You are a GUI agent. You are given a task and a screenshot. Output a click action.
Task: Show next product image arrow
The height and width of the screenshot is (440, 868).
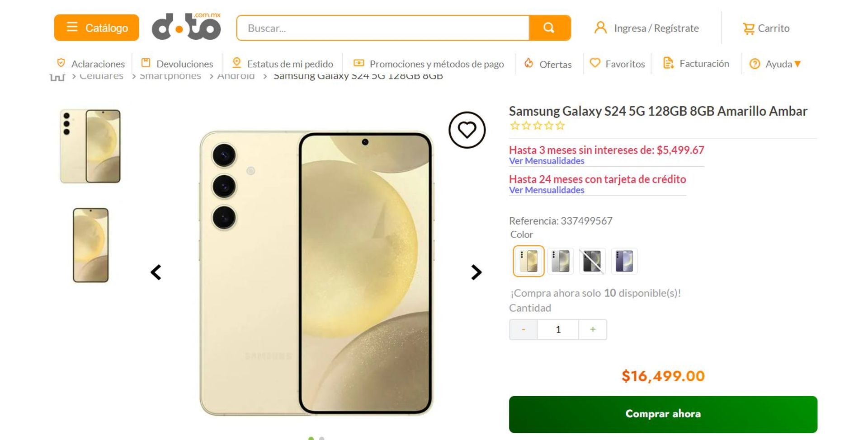click(476, 272)
